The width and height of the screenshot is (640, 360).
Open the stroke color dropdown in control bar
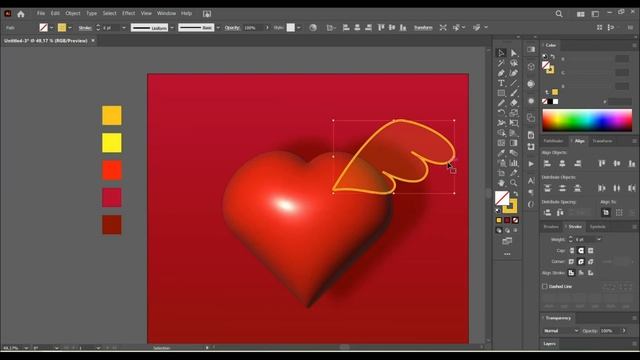70,28
